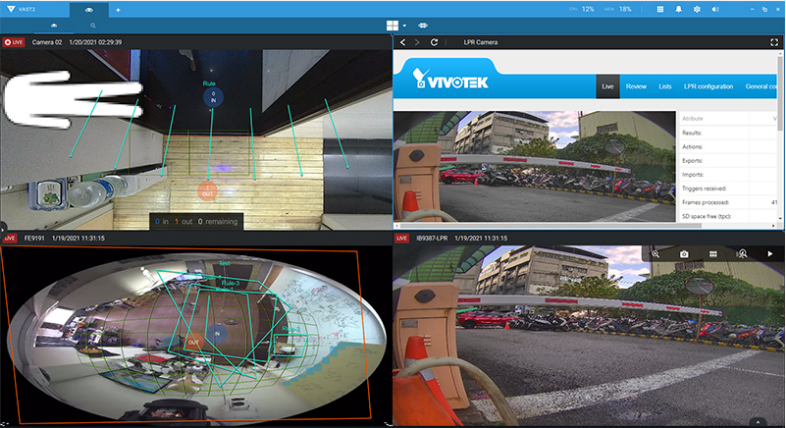The height and width of the screenshot is (428, 786).
Task: Open the view layout grid dropdown
Action: coord(396,24)
